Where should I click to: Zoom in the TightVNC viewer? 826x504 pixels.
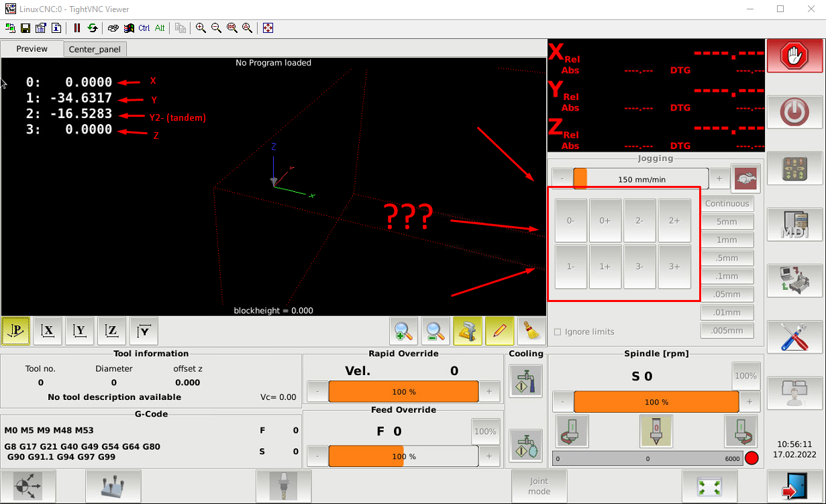coord(201,28)
